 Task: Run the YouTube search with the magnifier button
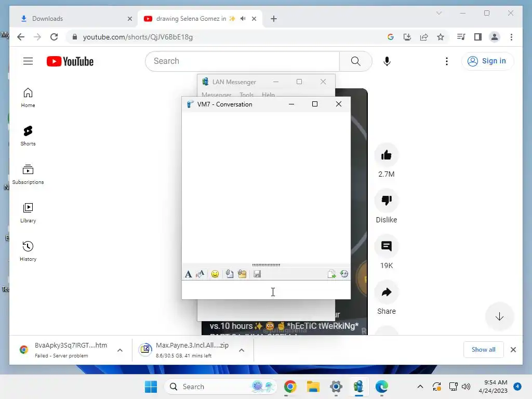click(355, 61)
